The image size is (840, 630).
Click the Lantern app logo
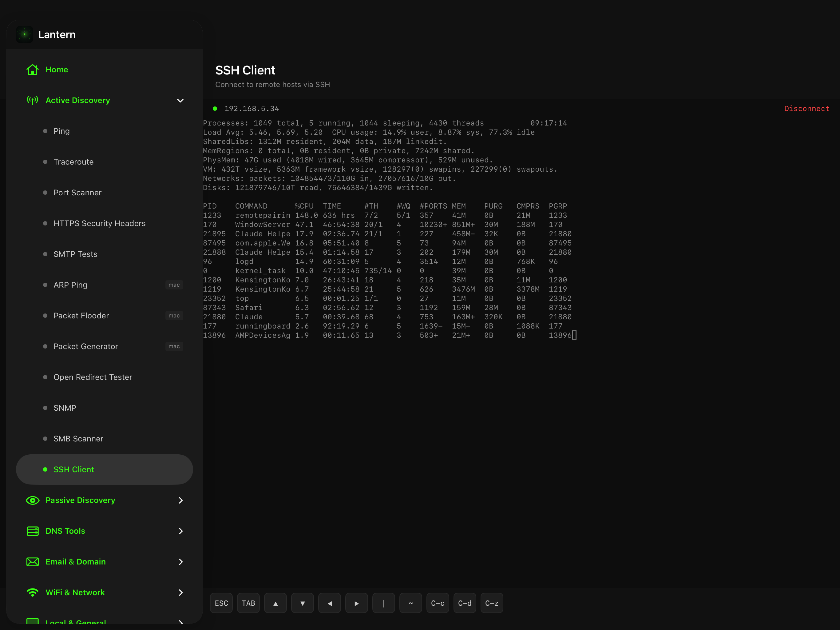pos(24,34)
